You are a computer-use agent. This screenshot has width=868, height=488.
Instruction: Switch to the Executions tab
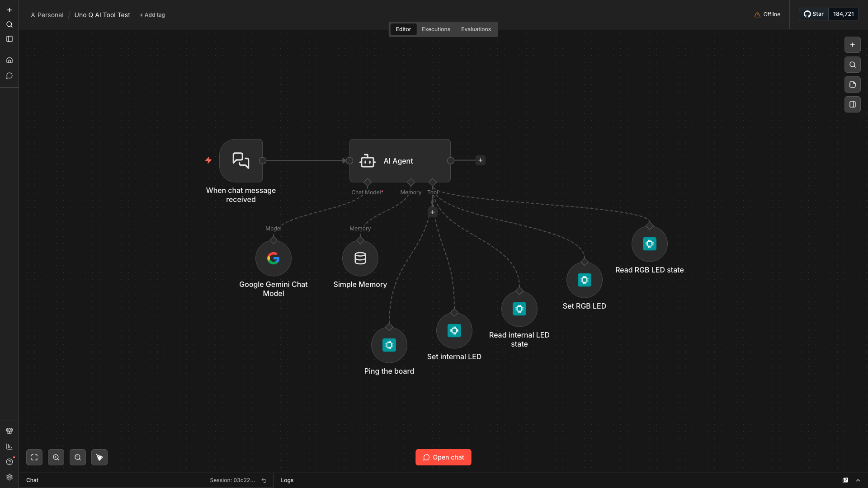(x=436, y=29)
